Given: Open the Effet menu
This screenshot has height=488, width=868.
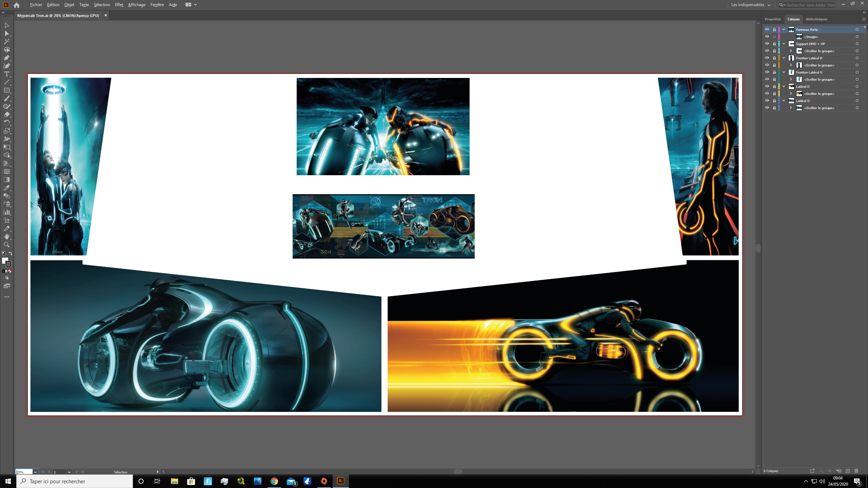Looking at the screenshot, I should (119, 5).
